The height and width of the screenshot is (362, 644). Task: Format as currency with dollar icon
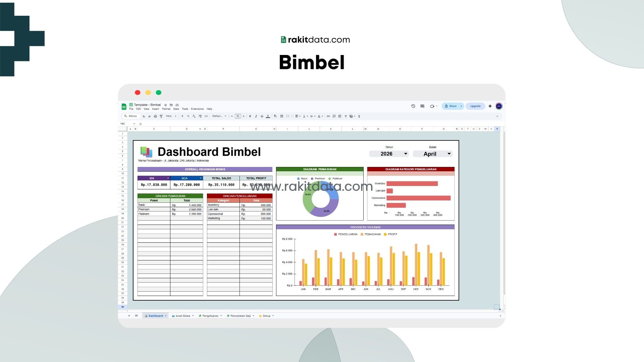coord(182,116)
